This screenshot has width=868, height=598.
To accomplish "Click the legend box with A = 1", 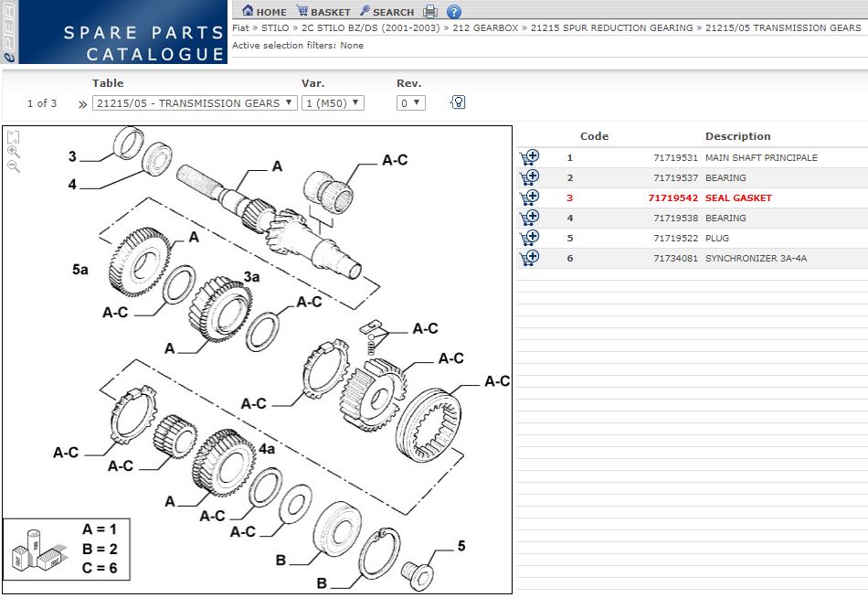I will point(67,550).
